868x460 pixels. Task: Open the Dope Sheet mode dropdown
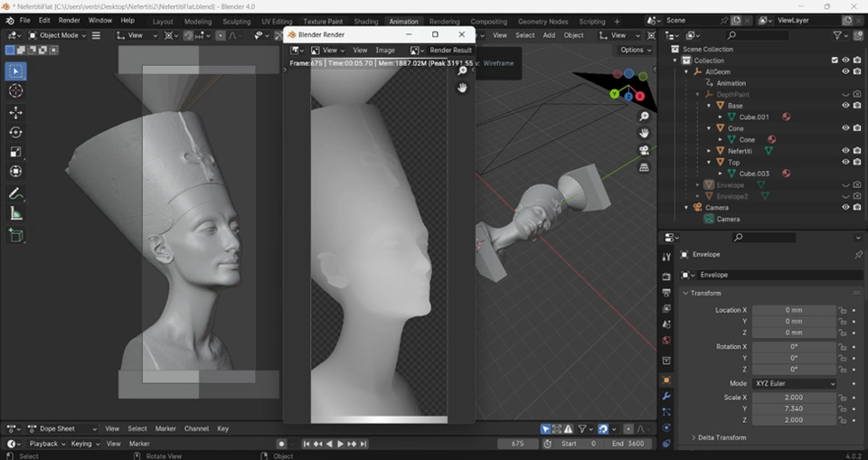click(x=62, y=428)
